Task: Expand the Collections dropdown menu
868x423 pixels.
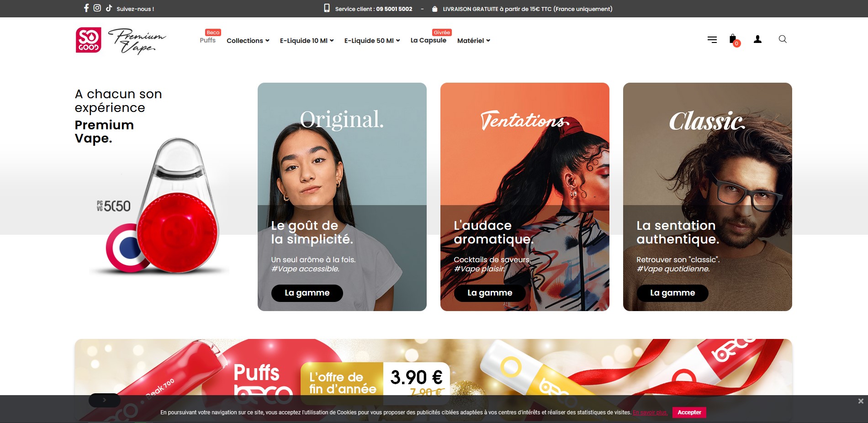Action: 248,41
